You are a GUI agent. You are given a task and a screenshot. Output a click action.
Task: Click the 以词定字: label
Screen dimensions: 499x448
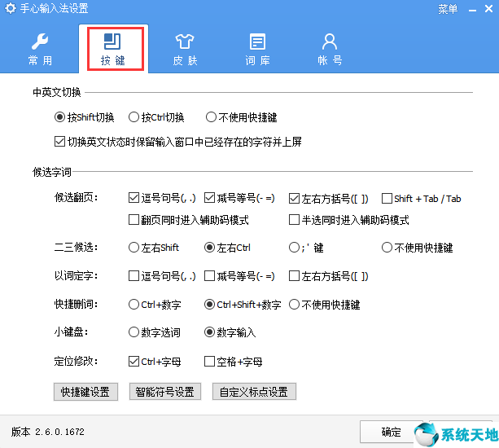[x=76, y=275]
